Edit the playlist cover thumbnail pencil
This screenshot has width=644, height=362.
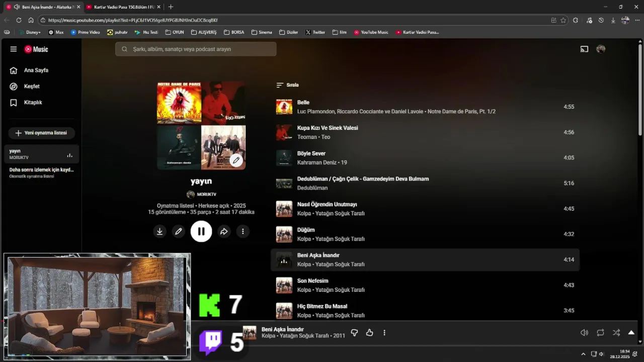click(236, 160)
